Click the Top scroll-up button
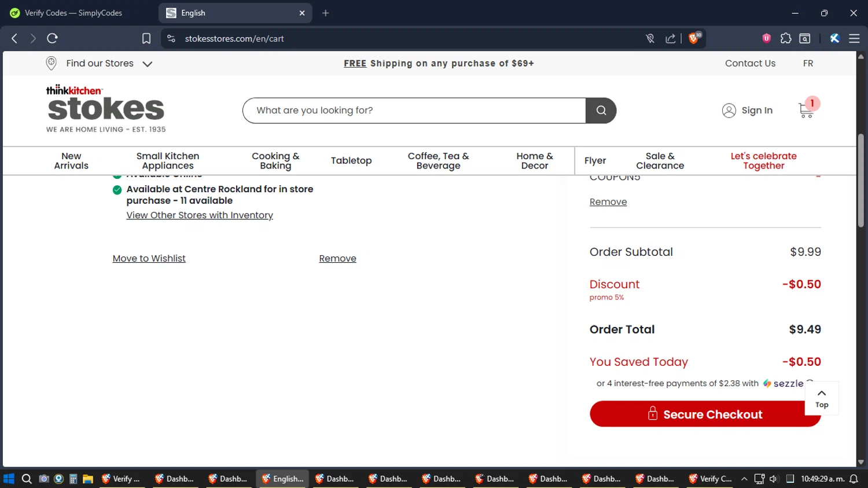The image size is (868, 488). tap(822, 398)
